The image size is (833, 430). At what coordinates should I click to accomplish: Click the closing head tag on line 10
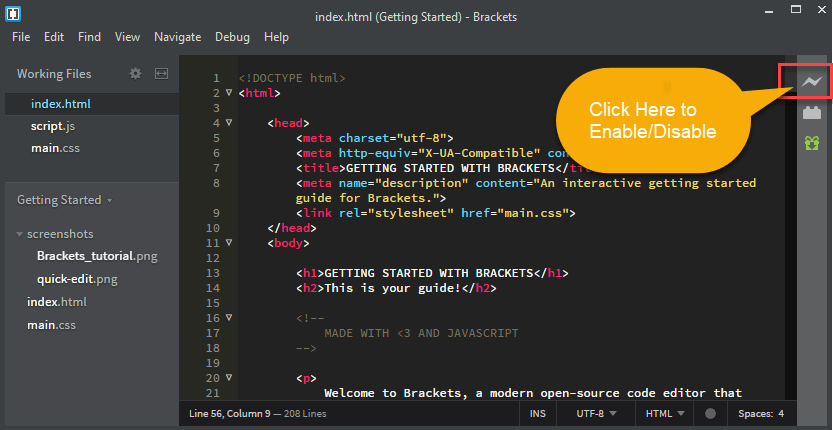pyautogui.click(x=292, y=229)
